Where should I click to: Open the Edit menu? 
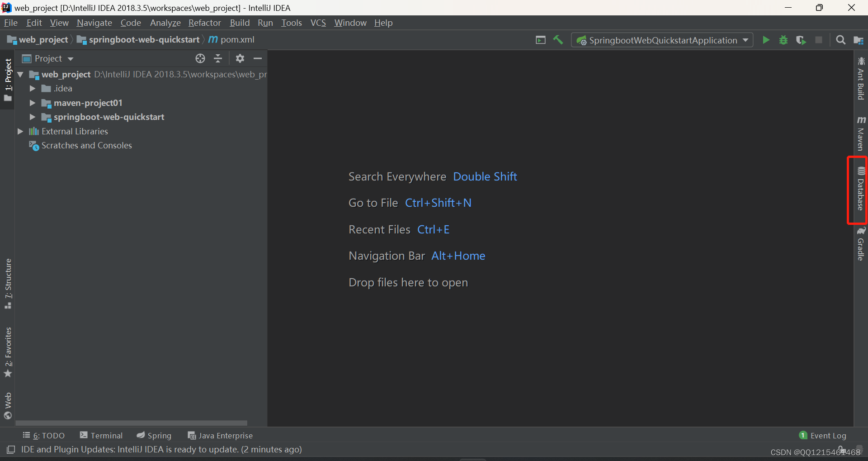(34, 23)
